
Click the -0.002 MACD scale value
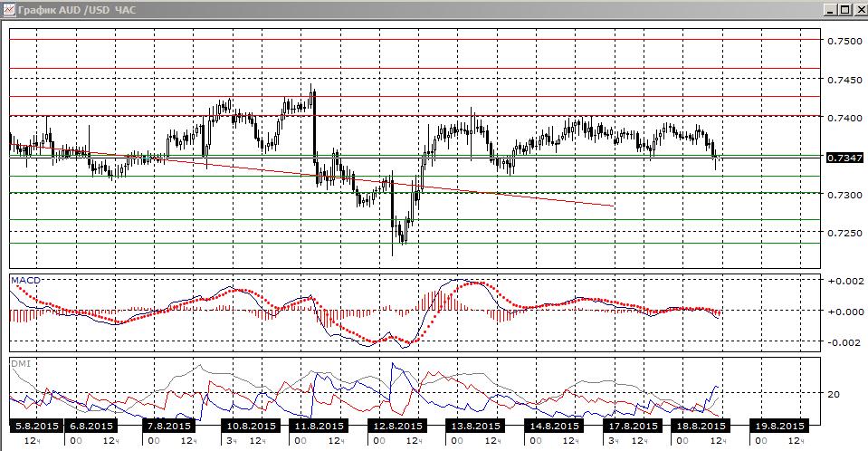(x=844, y=342)
